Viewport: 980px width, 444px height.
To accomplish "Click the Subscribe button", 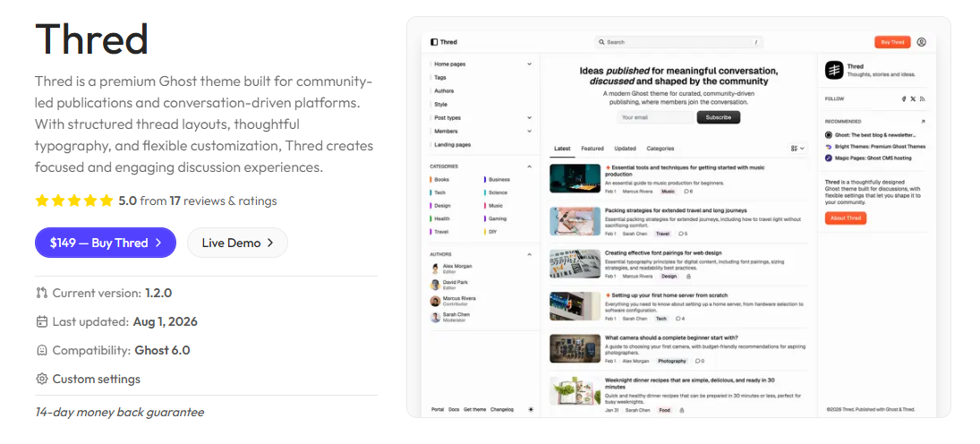I will click(x=718, y=117).
